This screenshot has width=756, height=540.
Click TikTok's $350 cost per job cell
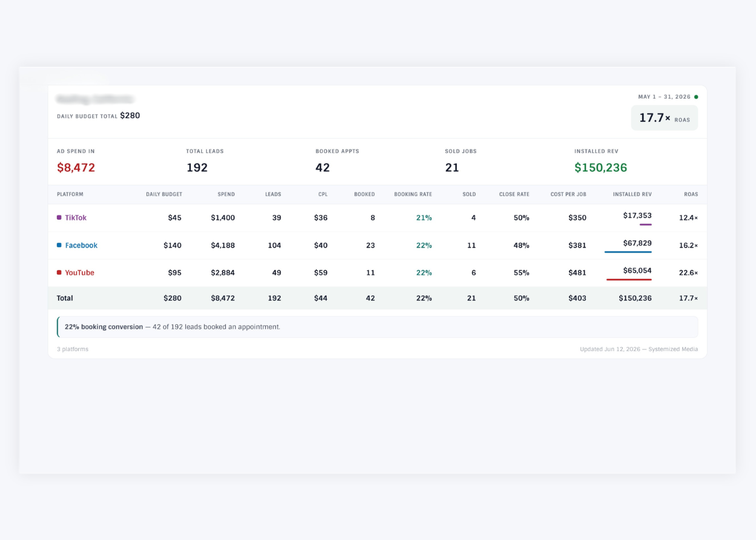577,218
